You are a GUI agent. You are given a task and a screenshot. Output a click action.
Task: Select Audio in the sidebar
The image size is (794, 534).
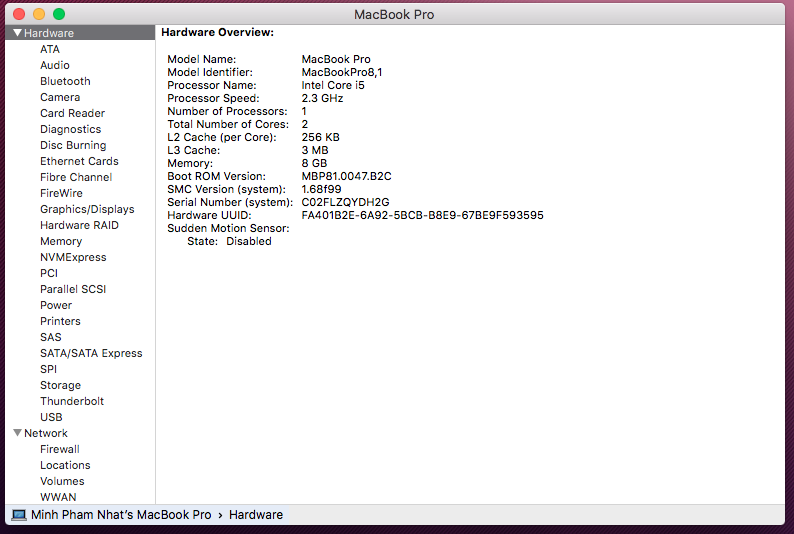coord(55,65)
